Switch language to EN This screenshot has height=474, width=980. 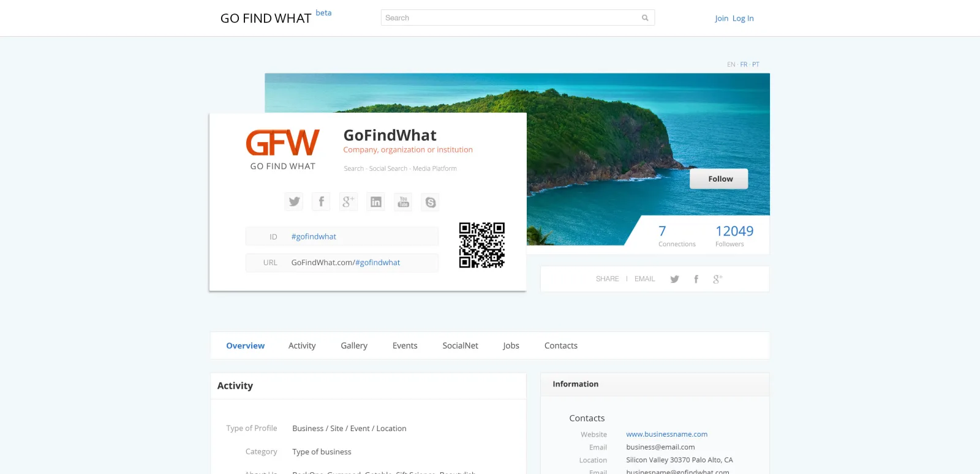pos(731,64)
